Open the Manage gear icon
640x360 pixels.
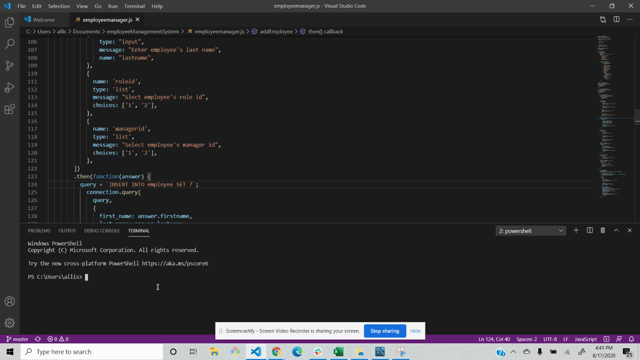tap(9, 323)
